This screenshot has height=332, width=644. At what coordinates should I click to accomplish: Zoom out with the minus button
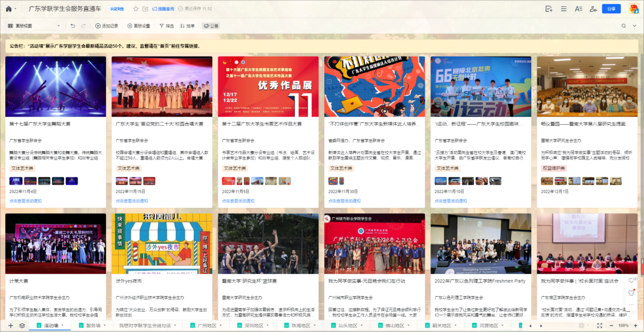pyautogui.click(x=611, y=325)
